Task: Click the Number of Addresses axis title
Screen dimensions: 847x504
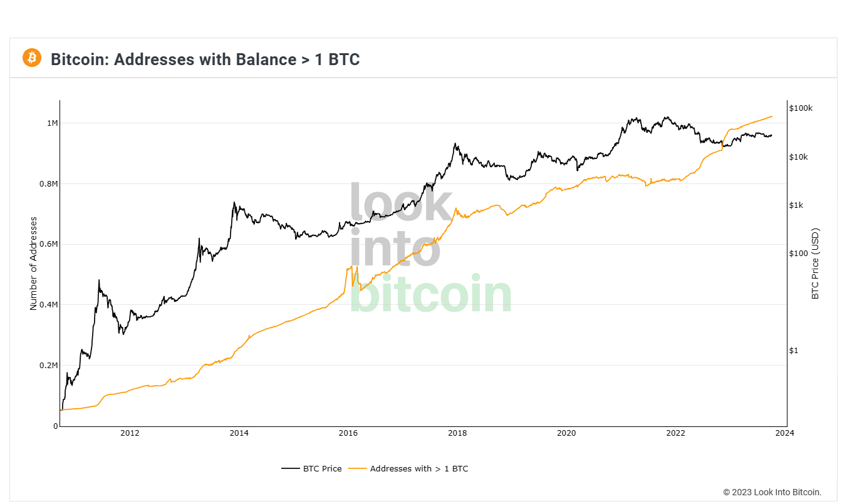Action: tap(34, 264)
